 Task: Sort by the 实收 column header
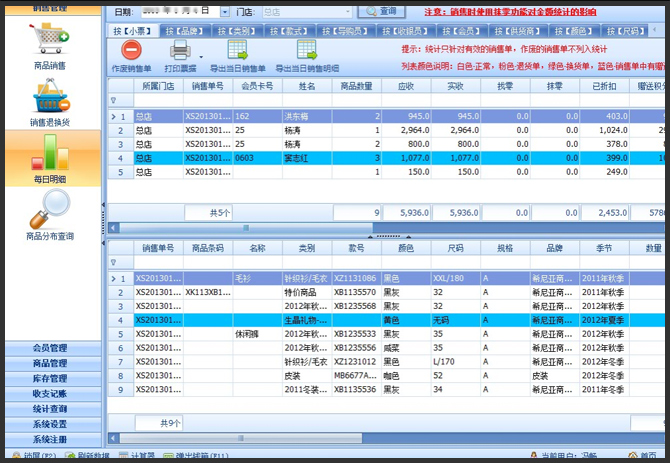coord(455,86)
